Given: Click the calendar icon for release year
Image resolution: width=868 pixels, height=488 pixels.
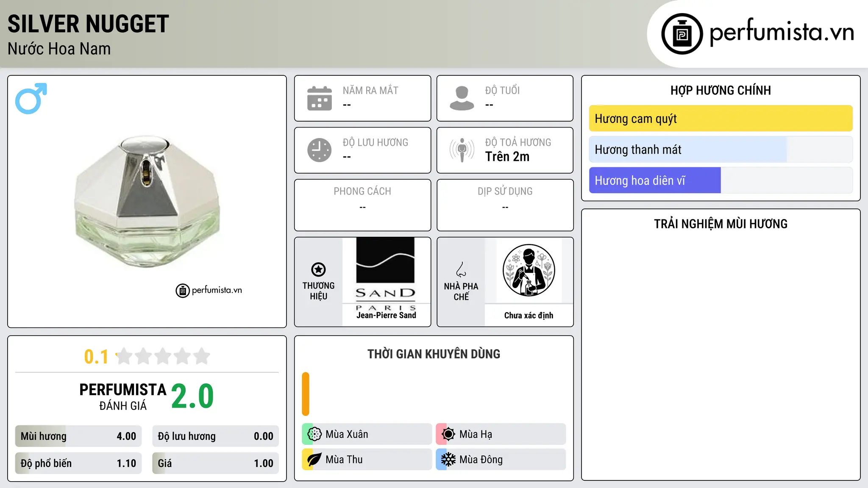Looking at the screenshot, I should (x=320, y=98).
